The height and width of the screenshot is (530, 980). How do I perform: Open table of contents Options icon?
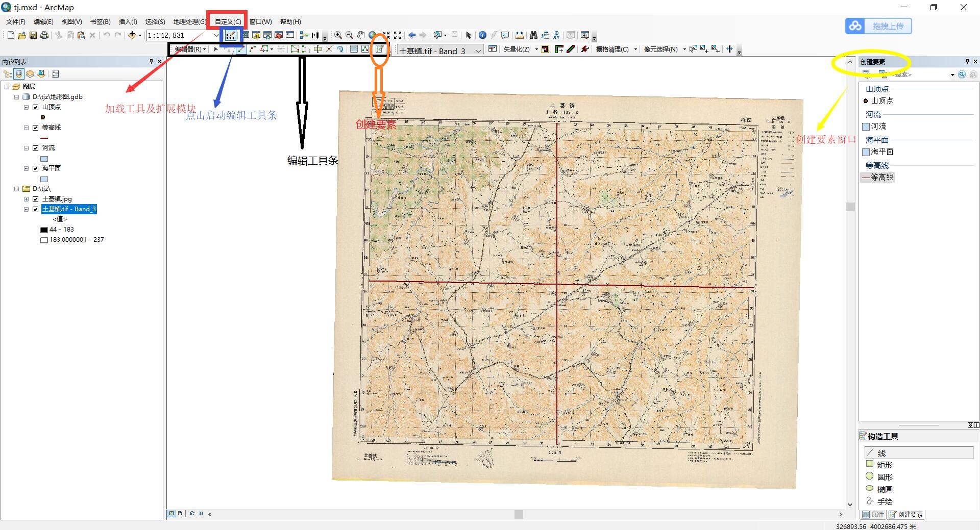click(56, 74)
